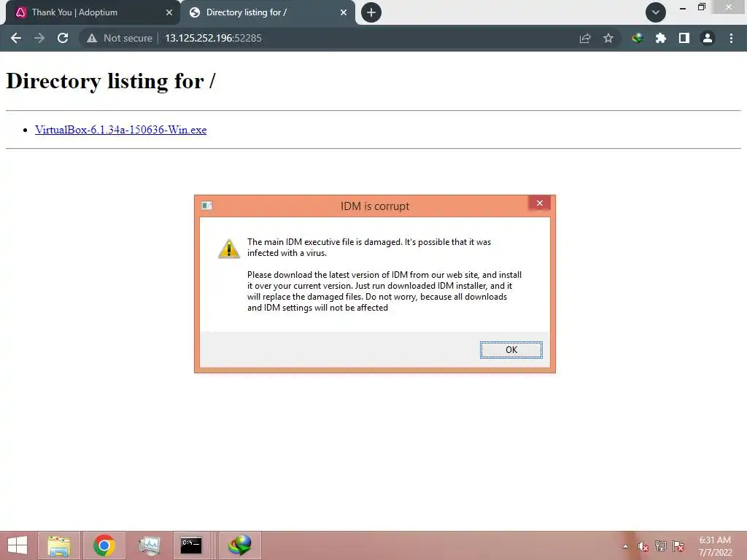Bookmark this page with the star icon

(x=608, y=38)
